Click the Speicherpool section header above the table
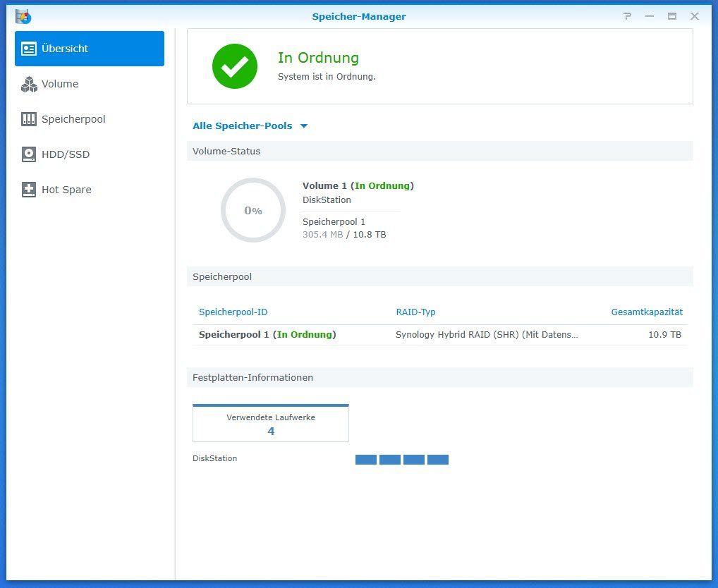718x588 pixels. [x=439, y=277]
